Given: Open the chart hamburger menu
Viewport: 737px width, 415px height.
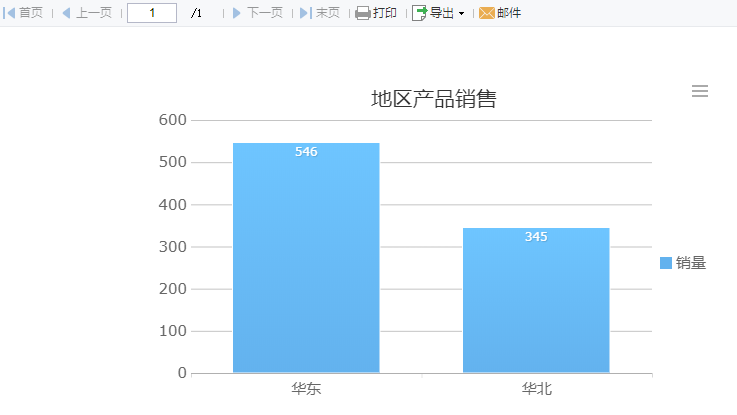Looking at the screenshot, I should coord(699,91).
